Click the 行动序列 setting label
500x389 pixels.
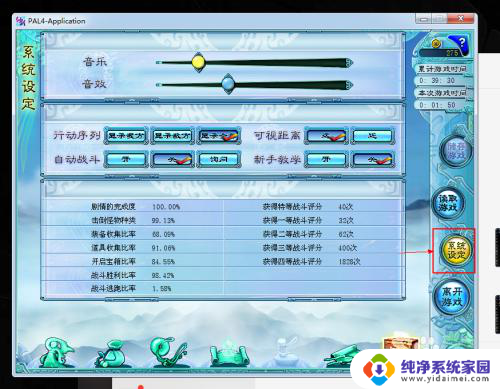pyautogui.click(x=77, y=136)
